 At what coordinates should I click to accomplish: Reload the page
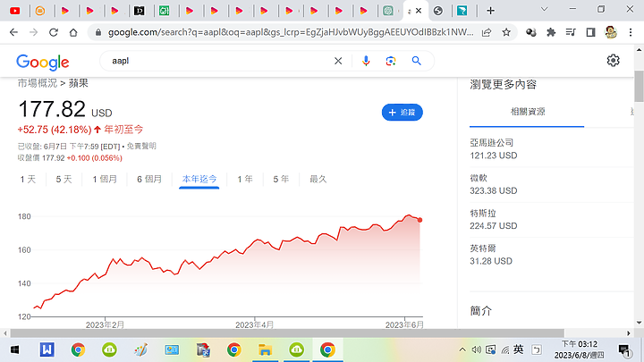54,32
